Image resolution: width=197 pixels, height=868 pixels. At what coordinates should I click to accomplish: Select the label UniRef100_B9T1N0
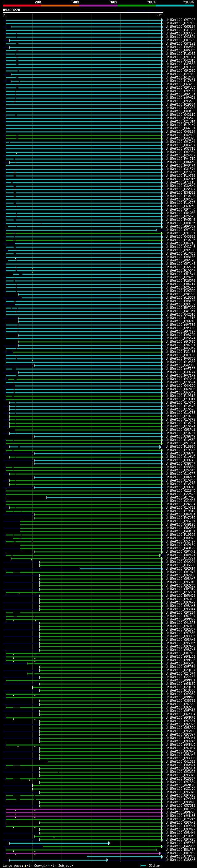point(180,67)
